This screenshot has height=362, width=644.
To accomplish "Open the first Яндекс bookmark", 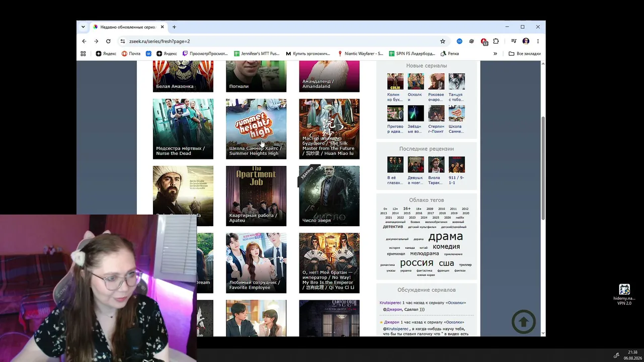I will pyautogui.click(x=106, y=53).
